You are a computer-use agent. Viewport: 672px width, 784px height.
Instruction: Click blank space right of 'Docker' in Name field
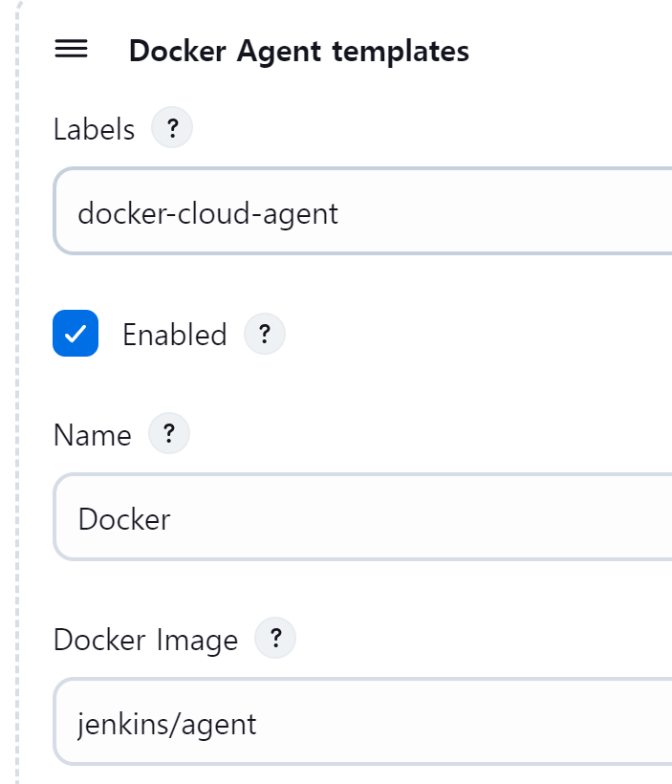click(x=420, y=518)
